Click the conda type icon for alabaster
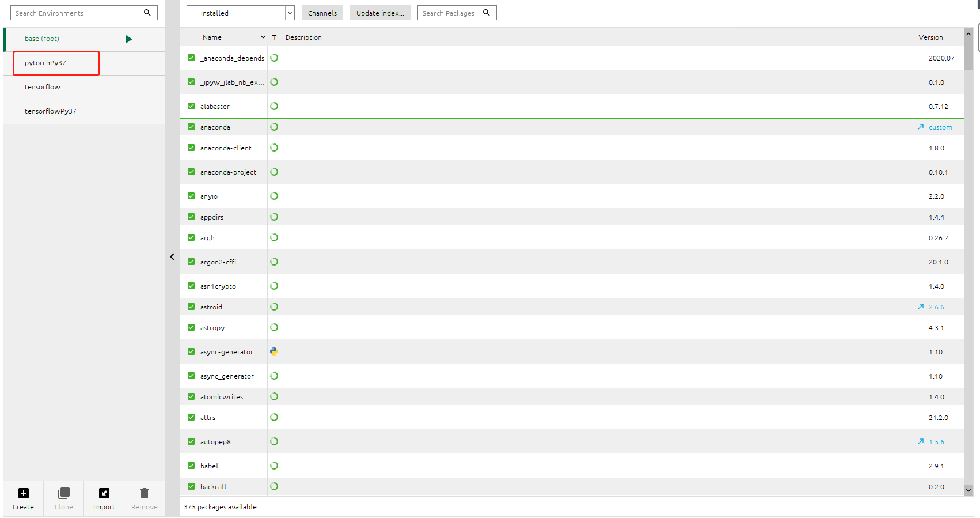980x518 pixels. 274,106
